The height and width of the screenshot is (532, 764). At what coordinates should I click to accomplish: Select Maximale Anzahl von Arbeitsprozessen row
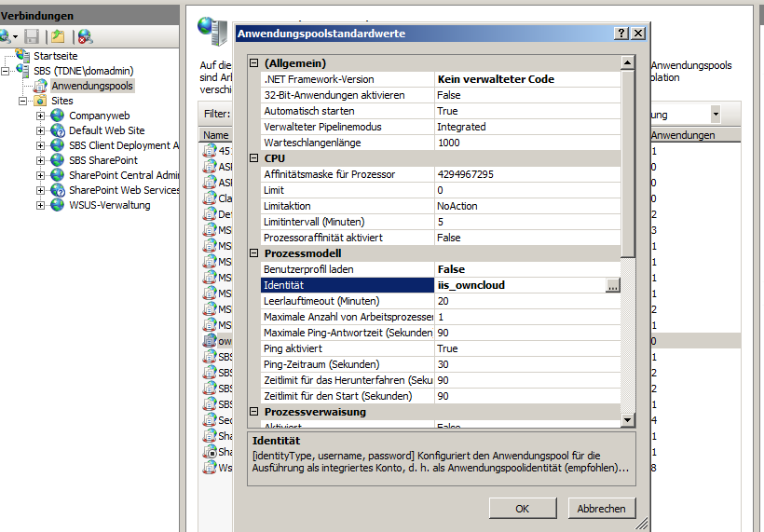pos(441,317)
